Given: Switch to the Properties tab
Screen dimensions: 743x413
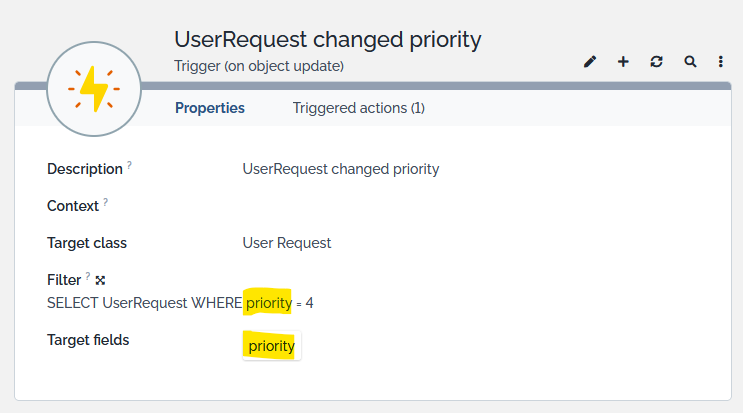Looking at the screenshot, I should (210, 108).
